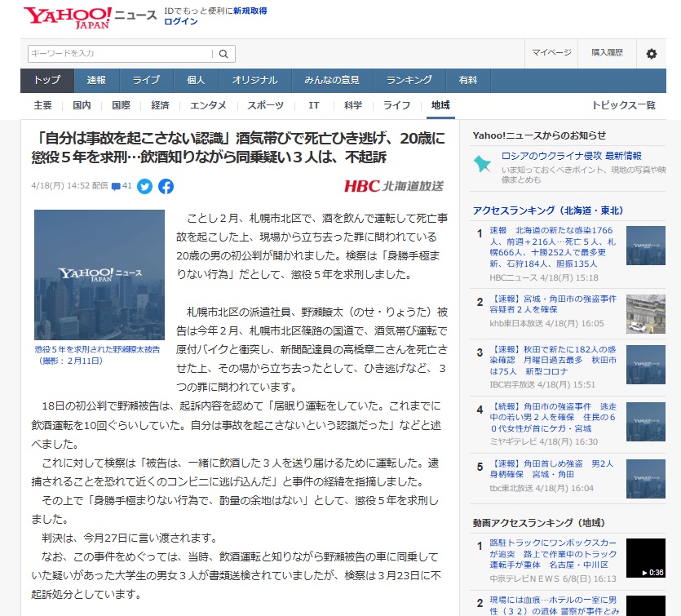Open ranking story 角田首しめ強盗 男2人身柄確保
681x616 pixels.
click(551, 469)
